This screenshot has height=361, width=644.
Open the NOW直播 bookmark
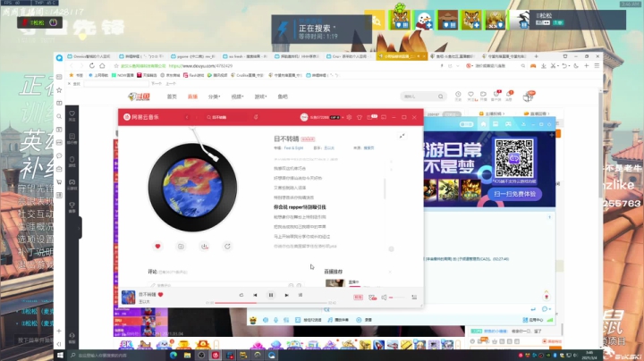click(123, 75)
